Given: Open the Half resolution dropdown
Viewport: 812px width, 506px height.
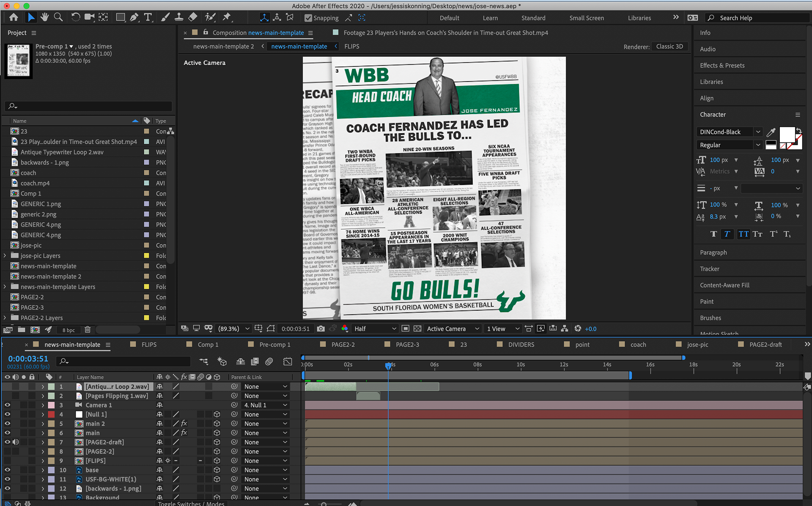Looking at the screenshot, I should tap(375, 328).
